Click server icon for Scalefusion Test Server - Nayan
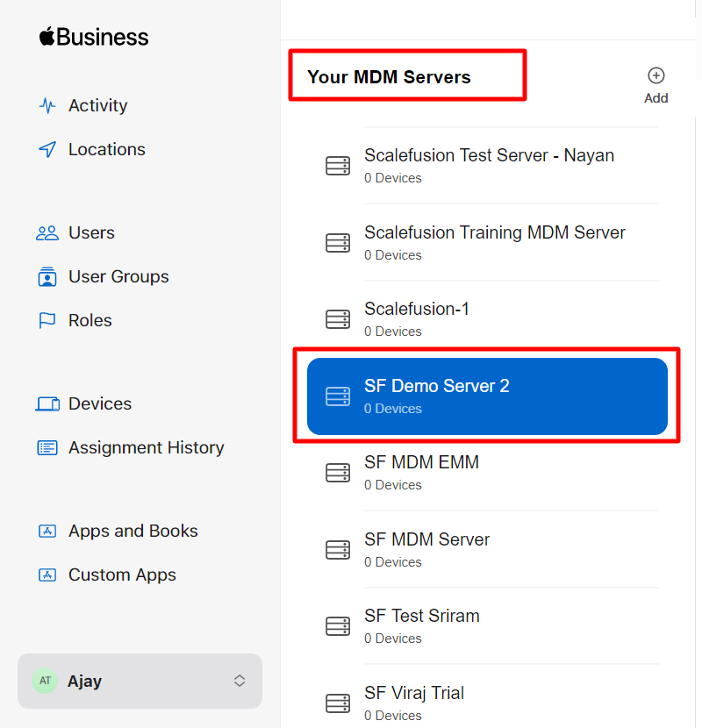This screenshot has height=728, width=702. point(338,166)
